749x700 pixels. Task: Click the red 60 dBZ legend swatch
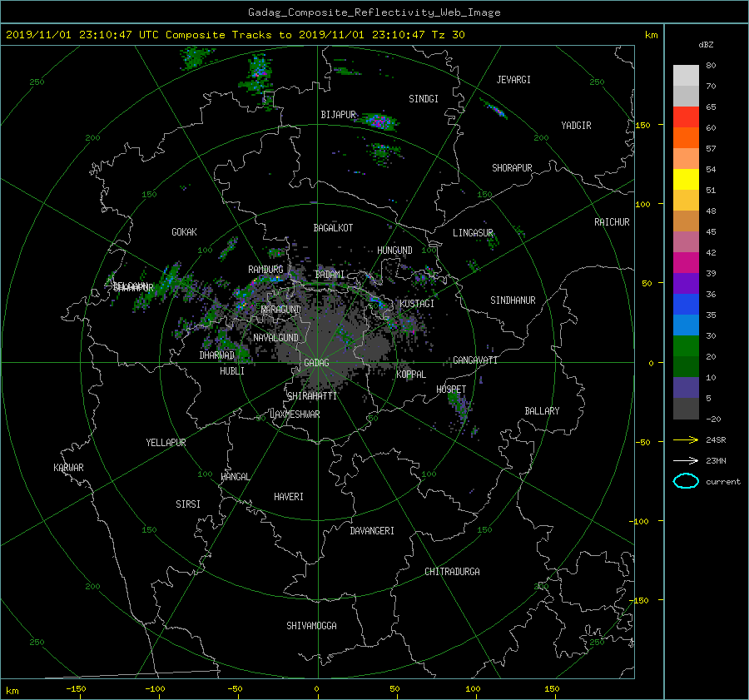point(686,117)
